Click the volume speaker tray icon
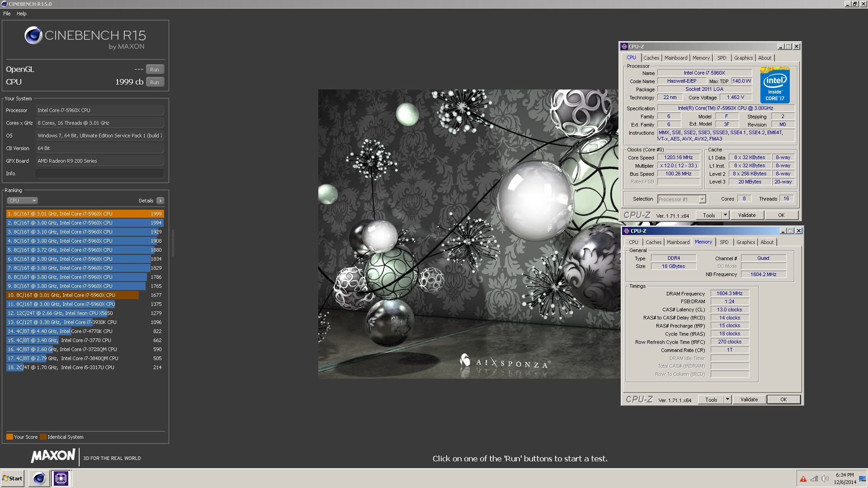This screenshot has width=868, height=488. click(825, 479)
